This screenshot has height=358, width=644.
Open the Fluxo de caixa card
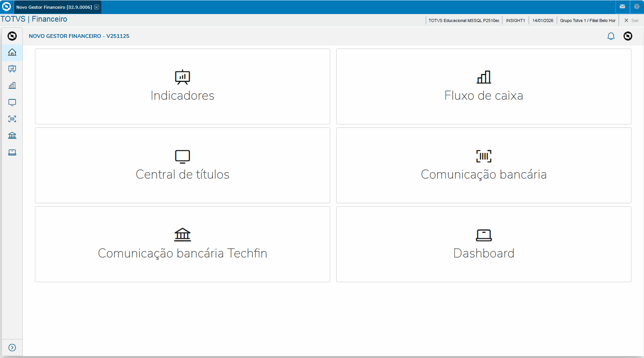pos(484,86)
